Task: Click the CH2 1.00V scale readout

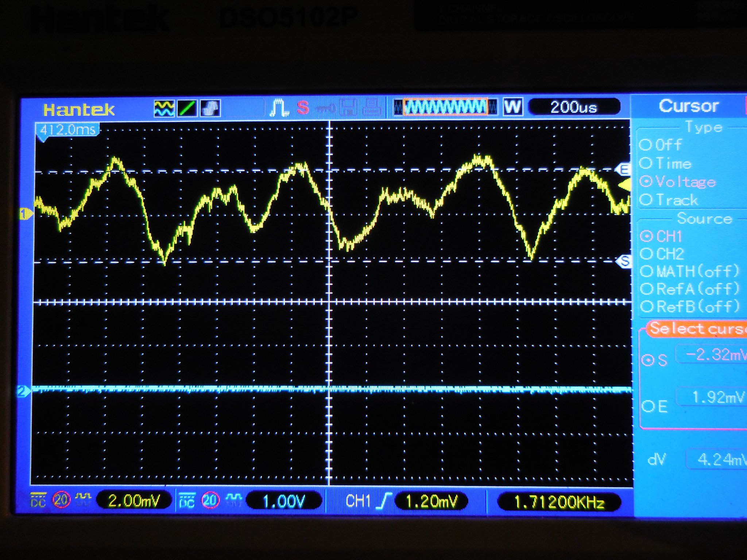Action: 284,501
